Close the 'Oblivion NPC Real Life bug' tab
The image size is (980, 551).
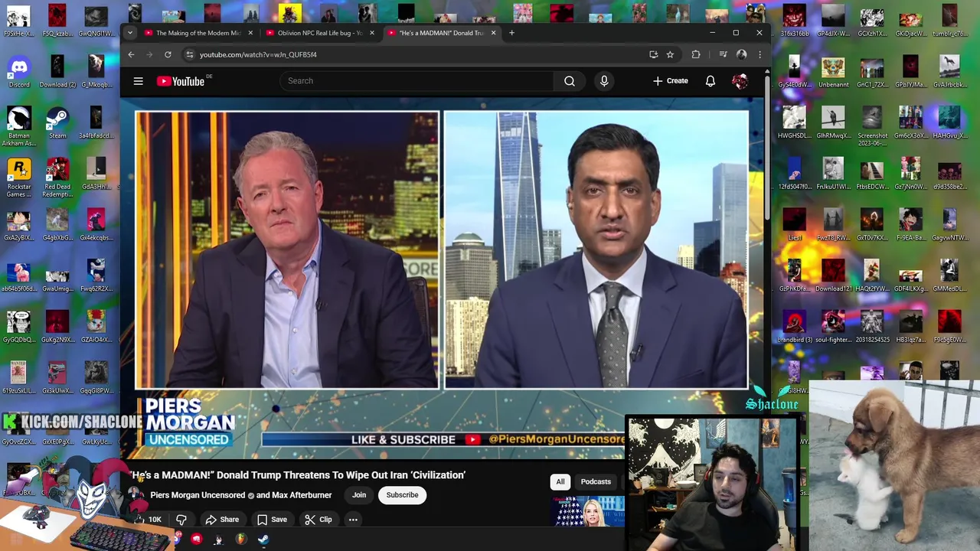pos(372,33)
